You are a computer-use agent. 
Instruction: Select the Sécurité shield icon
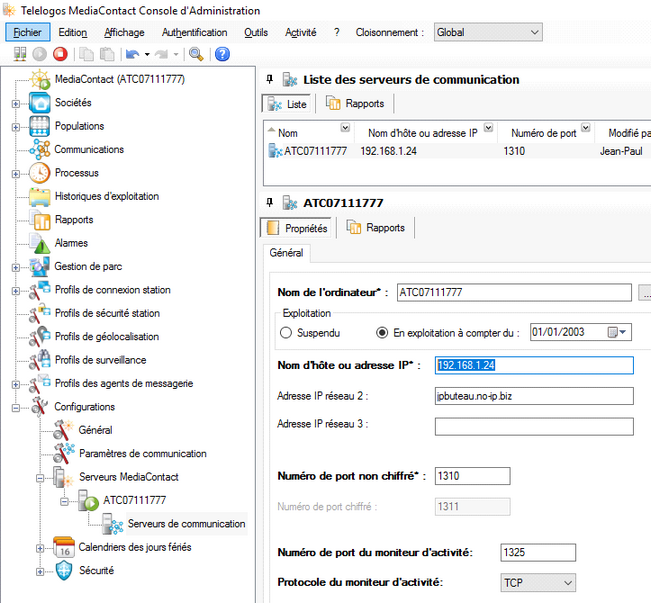click(64, 571)
